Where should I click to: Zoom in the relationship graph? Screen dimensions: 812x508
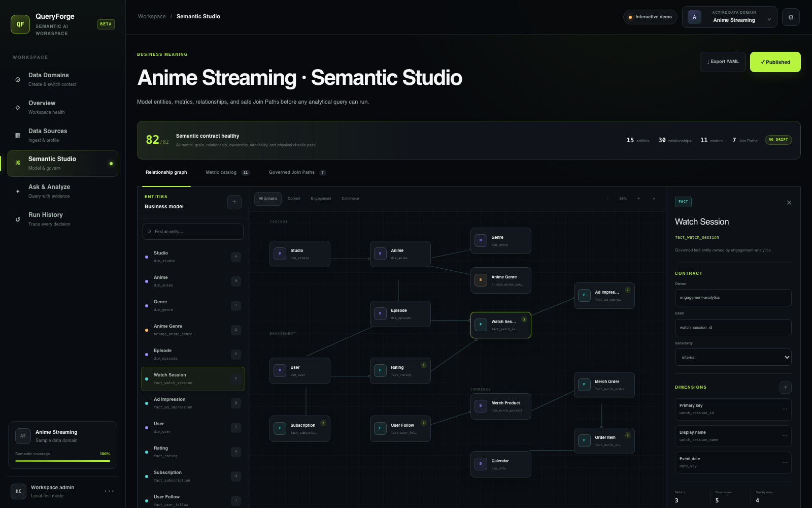tap(638, 199)
